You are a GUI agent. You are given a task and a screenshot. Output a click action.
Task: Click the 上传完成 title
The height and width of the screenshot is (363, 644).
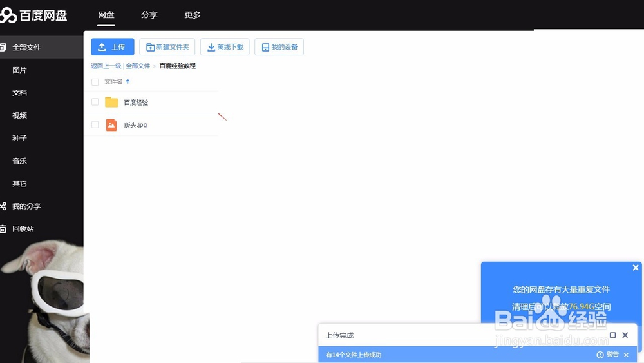[x=339, y=335]
